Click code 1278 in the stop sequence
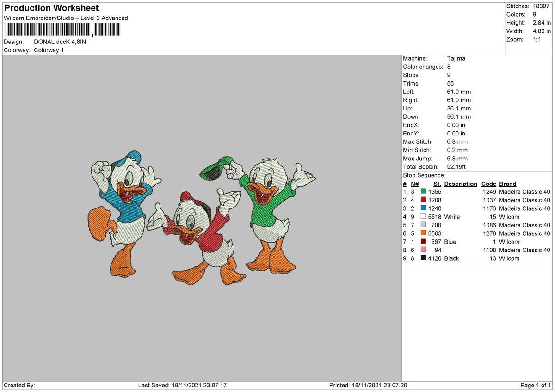This screenshot has height=392, width=555. 489,233
